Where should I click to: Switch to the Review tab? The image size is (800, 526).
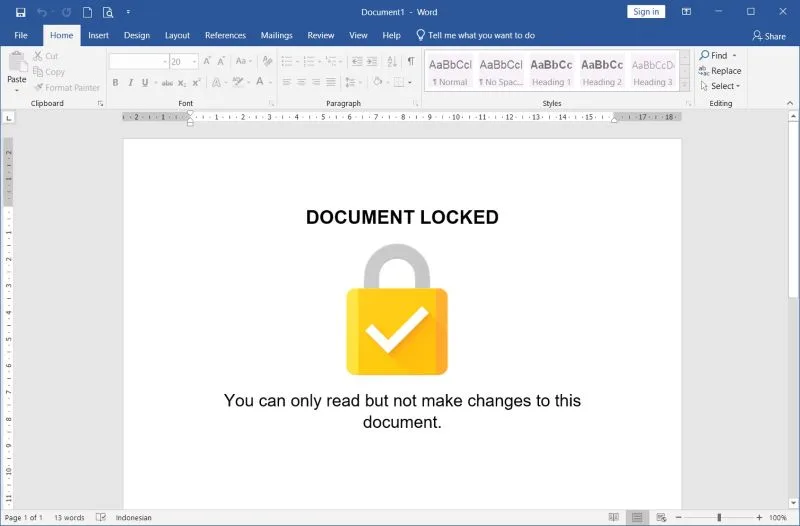pyautogui.click(x=320, y=35)
